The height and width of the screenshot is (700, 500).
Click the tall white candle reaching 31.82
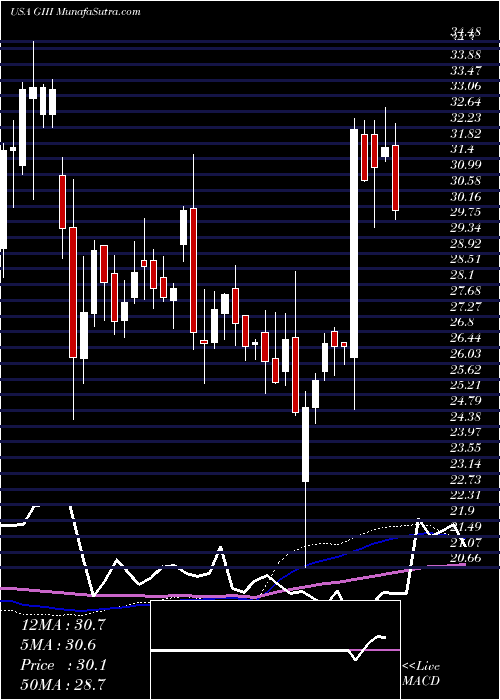coord(354,243)
